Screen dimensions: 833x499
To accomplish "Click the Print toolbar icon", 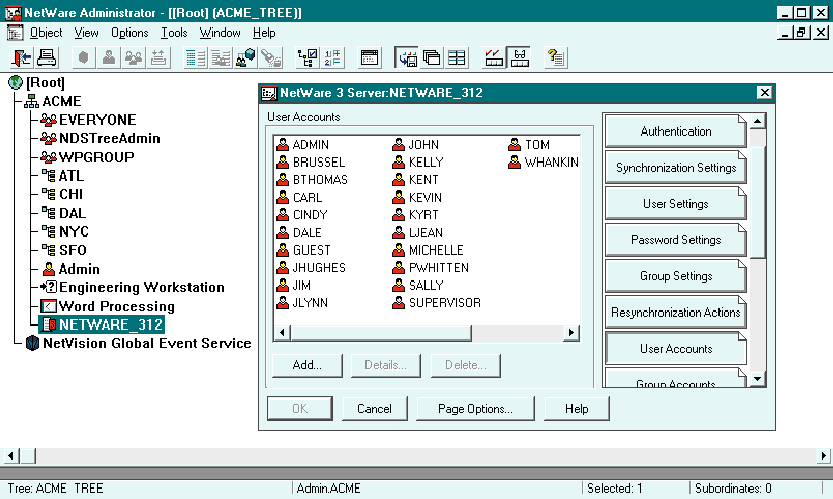I will click(46, 57).
